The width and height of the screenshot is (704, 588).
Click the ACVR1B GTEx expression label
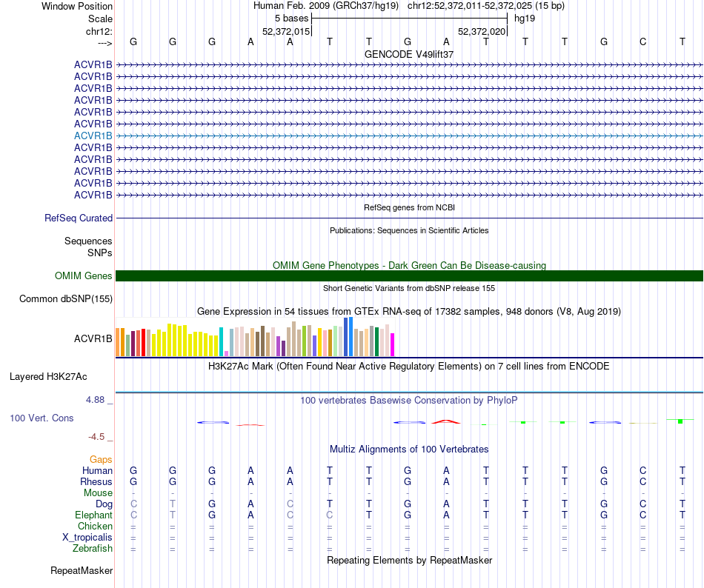[x=93, y=338]
